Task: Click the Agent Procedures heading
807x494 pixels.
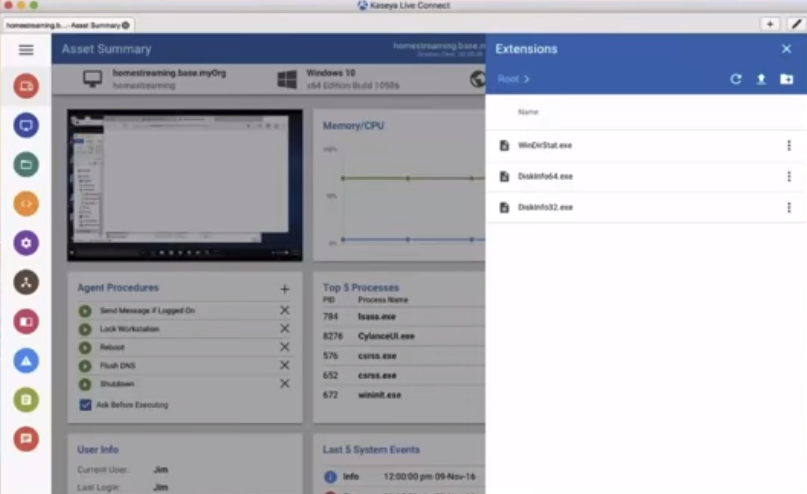Action: pyautogui.click(x=118, y=288)
